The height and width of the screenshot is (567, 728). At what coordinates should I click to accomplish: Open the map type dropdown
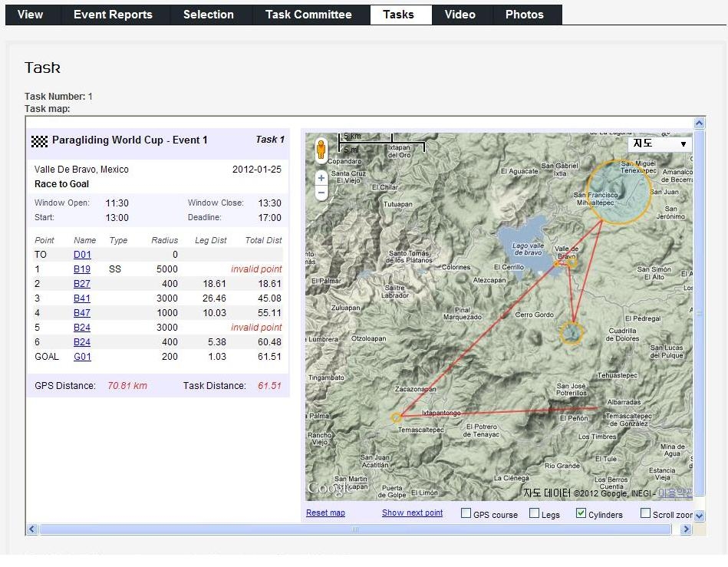[x=660, y=144]
